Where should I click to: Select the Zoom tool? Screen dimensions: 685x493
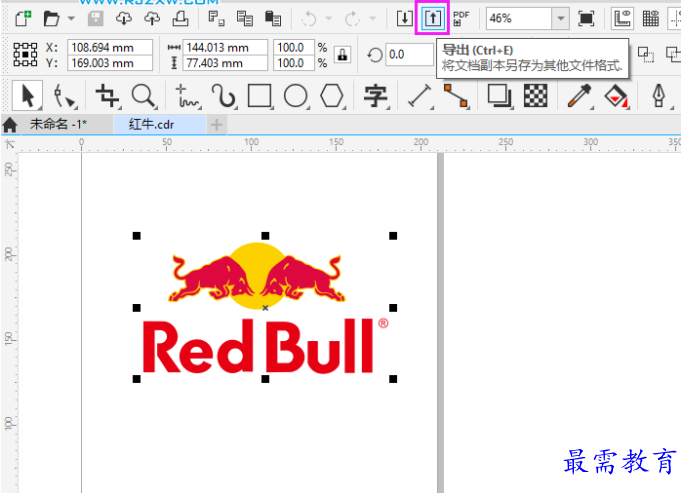click(144, 96)
